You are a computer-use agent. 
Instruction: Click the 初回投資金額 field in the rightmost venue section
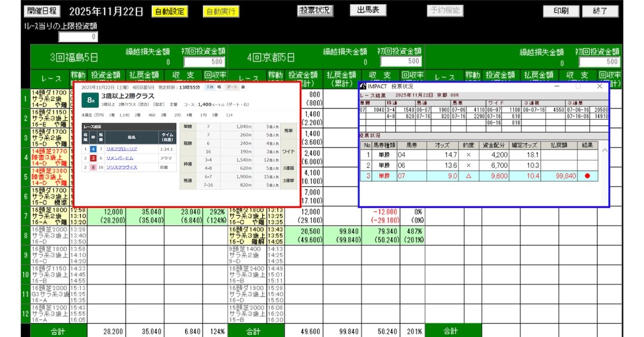click(x=599, y=62)
